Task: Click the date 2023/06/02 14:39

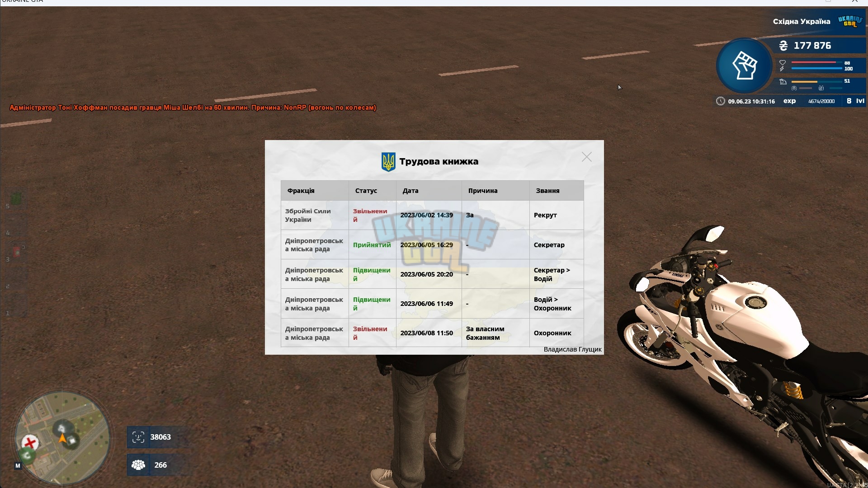Action: (427, 215)
